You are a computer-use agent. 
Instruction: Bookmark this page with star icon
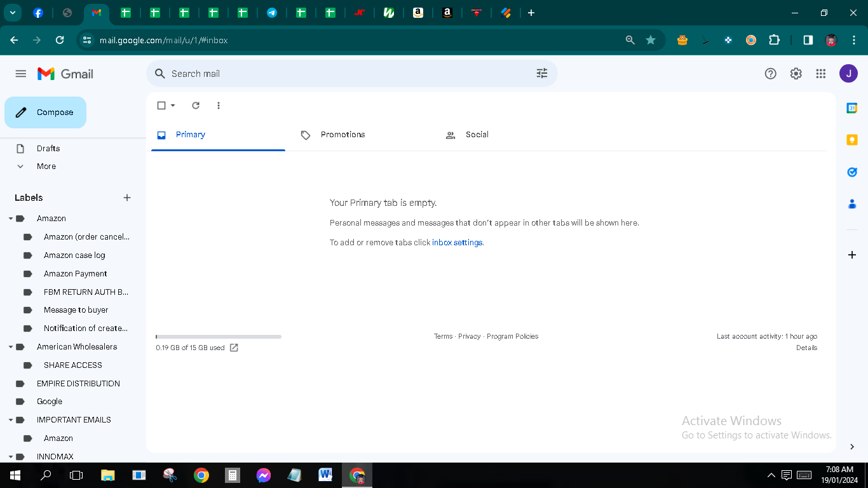point(651,40)
